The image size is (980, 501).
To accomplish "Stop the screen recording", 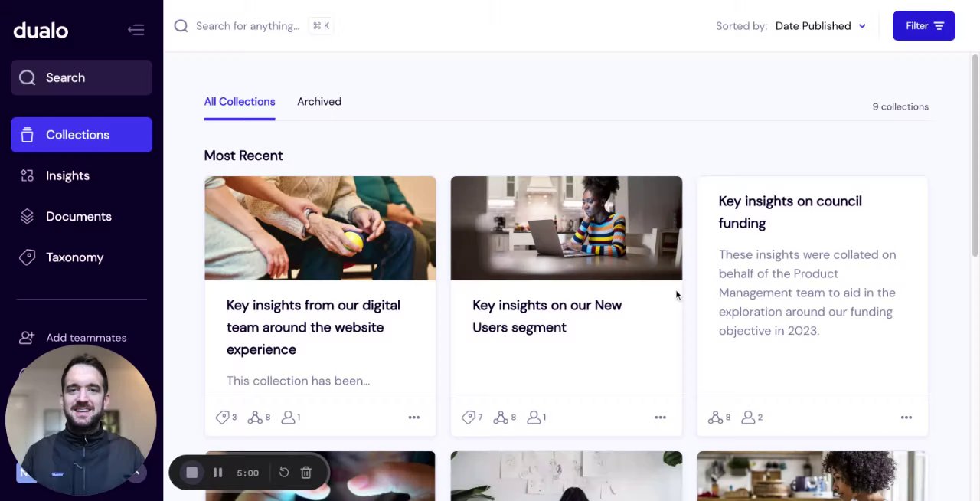I will coord(192,473).
